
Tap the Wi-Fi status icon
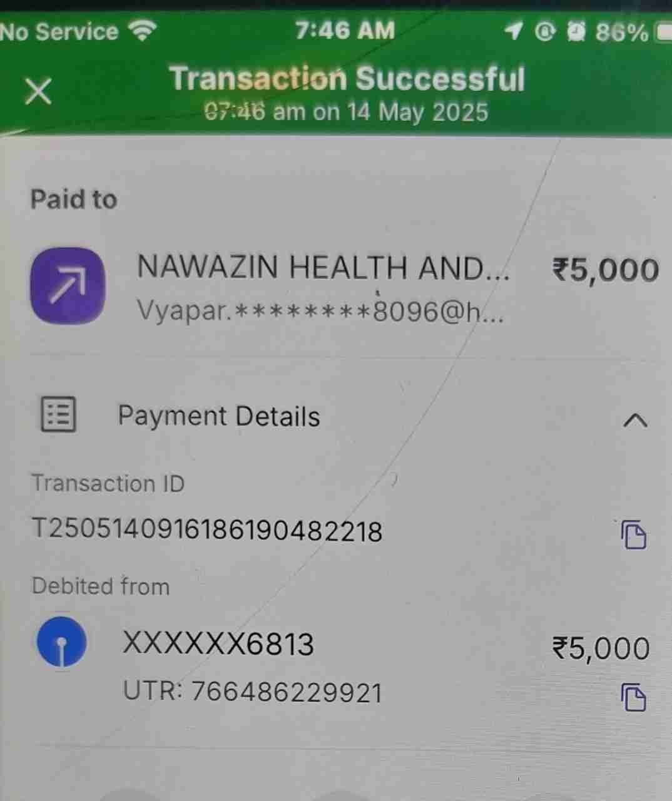tap(143, 31)
